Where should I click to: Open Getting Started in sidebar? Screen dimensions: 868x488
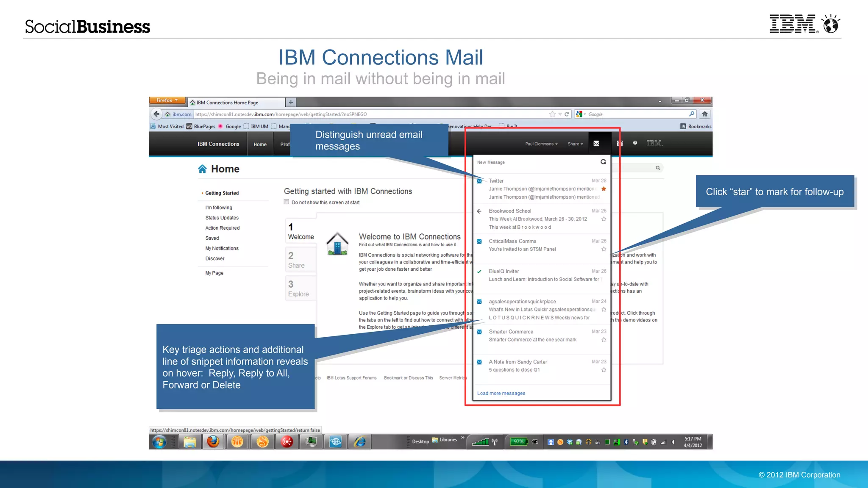222,193
